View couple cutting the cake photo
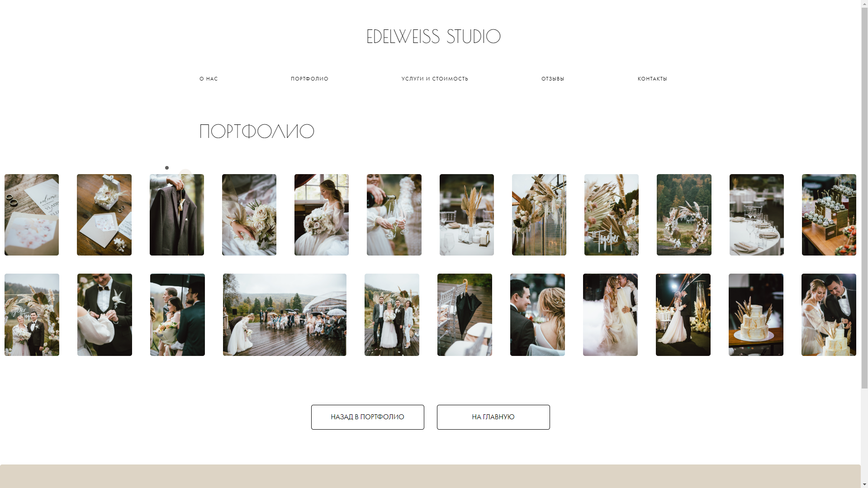Image resolution: width=868 pixels, height=488 pixels. (829, 315)
